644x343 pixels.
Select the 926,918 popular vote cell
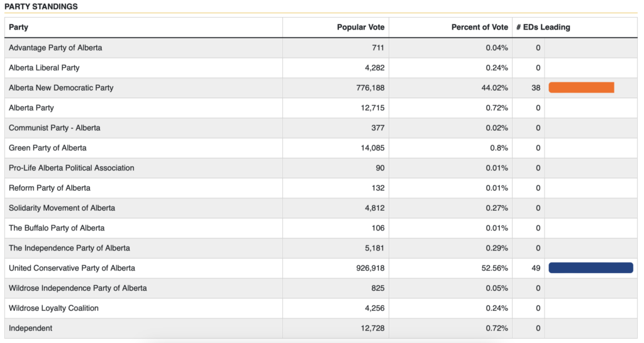click(x=336, y=268)
